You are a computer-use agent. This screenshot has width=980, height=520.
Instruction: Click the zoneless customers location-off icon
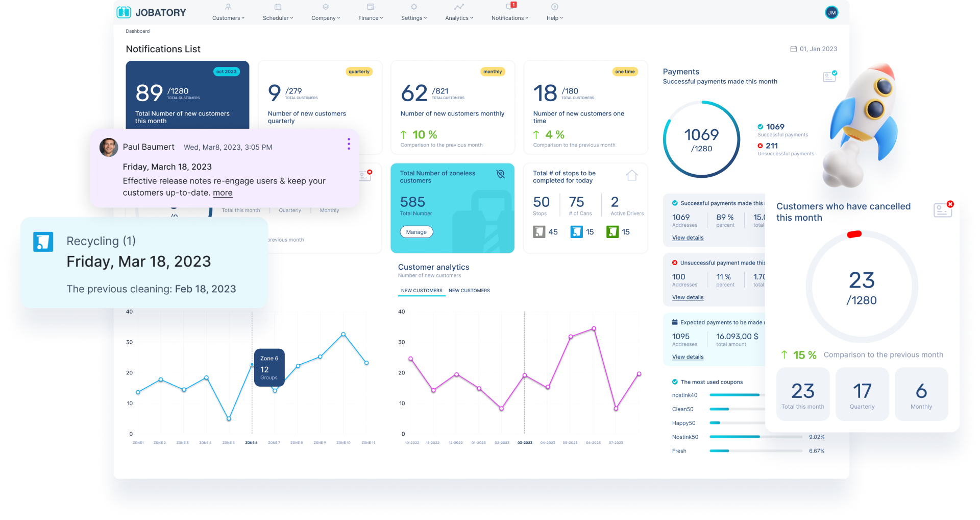pos(500,174)
